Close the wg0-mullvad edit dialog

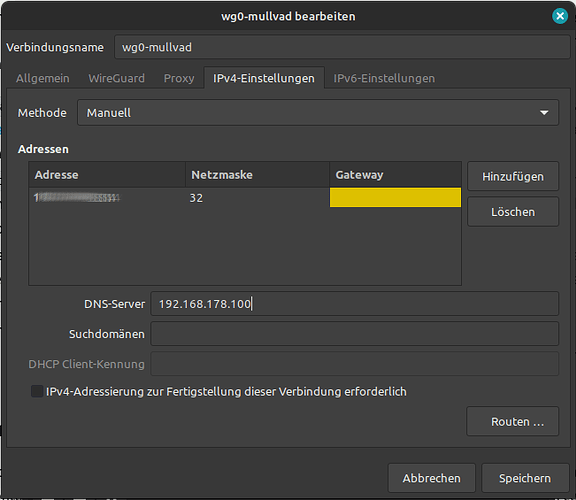(x=560, y=16)
